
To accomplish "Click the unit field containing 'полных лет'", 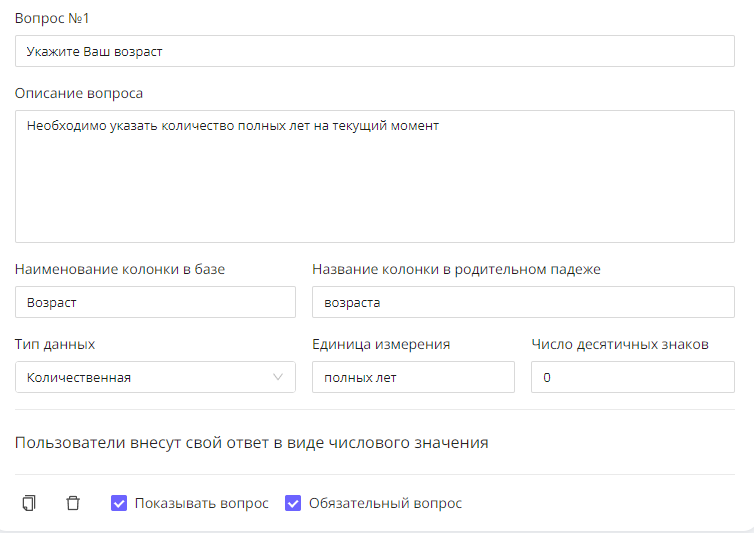I will click(413, 377).
